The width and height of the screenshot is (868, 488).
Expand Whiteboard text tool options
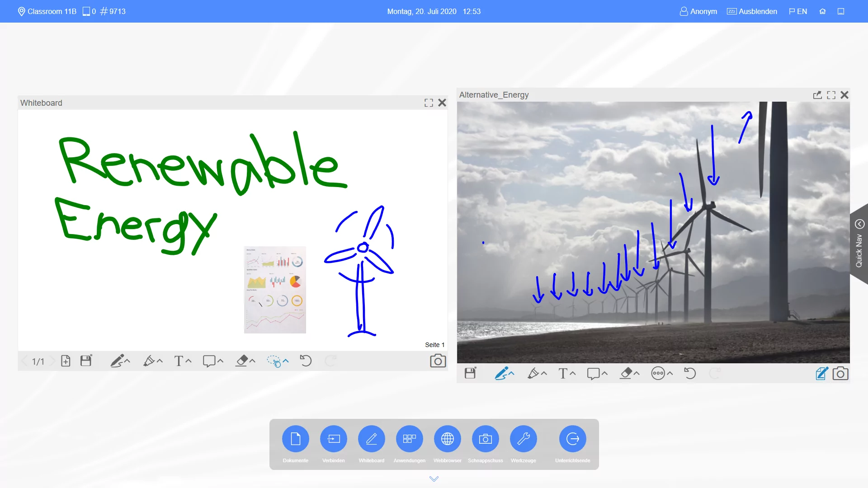pos(189,361)
